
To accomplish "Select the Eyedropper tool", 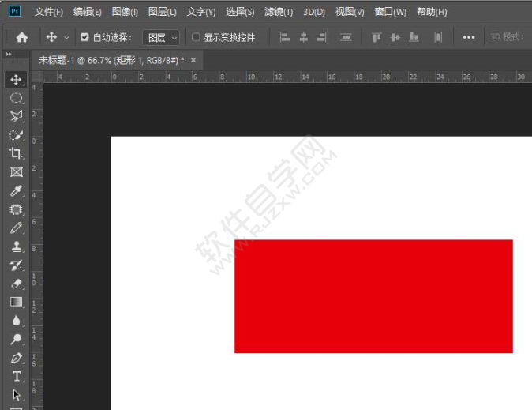I will (16, 190).
